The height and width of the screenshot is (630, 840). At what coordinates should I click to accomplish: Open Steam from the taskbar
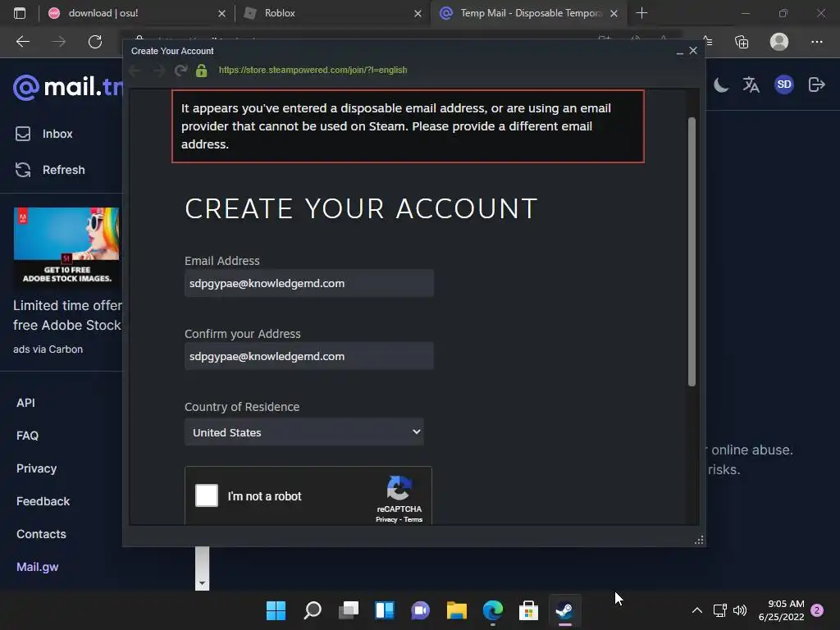(564, 610)
